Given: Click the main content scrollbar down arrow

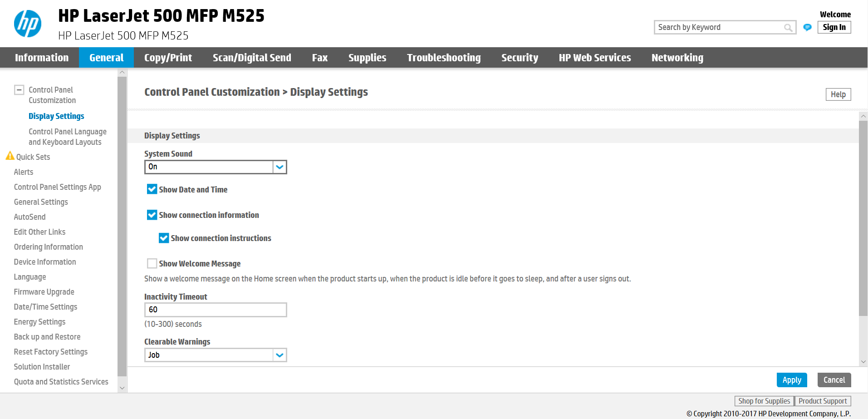Looking at the screenshot, I should click(863, 362).
